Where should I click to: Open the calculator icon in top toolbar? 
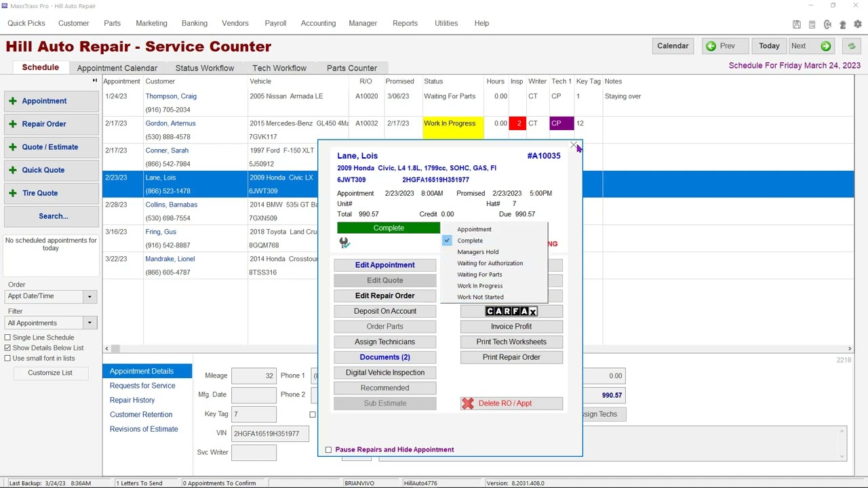point(812,24)
